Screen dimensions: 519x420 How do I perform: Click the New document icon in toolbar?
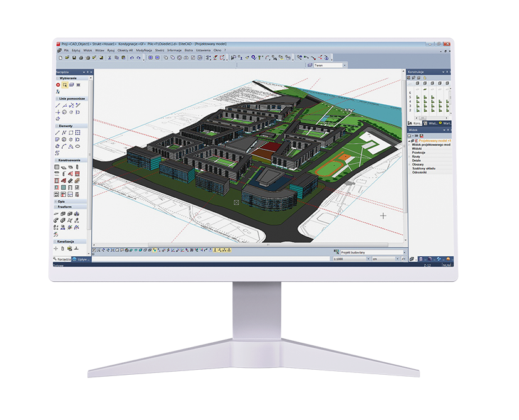[60, 57]
